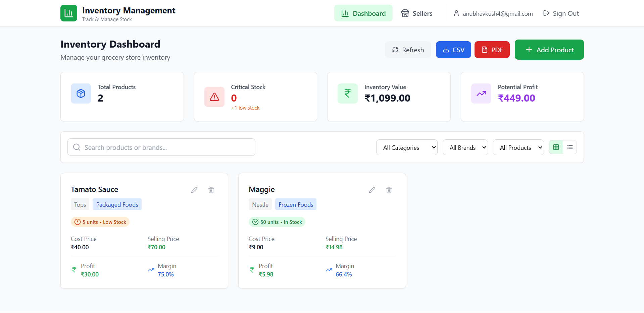This screenshot has width=644, height=313.
Task: Export inventory as CSV
Action: [x=453, y=50]
